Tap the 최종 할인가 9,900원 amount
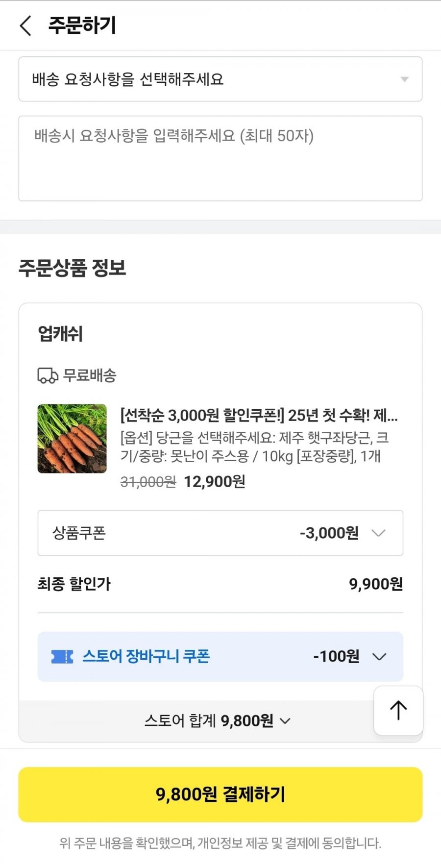The image size is (441, 868). 375,584
